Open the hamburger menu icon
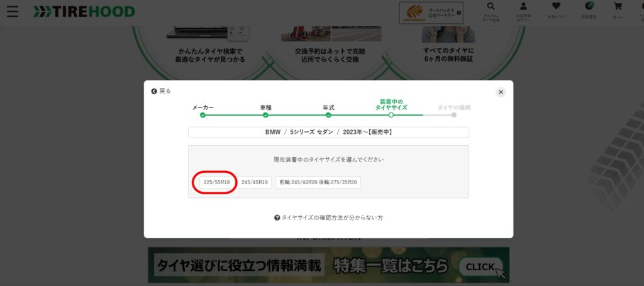 coord(12,12)
